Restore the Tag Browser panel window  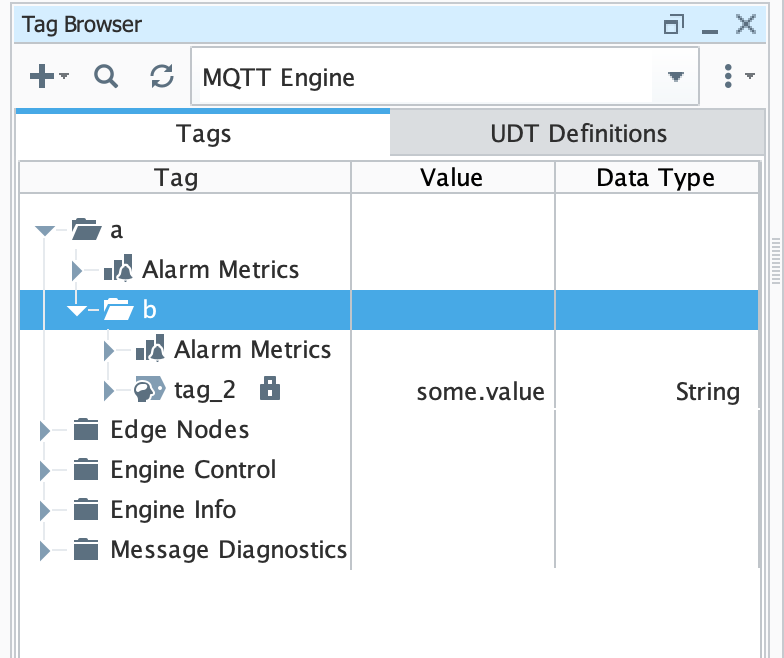coord(674,24)
